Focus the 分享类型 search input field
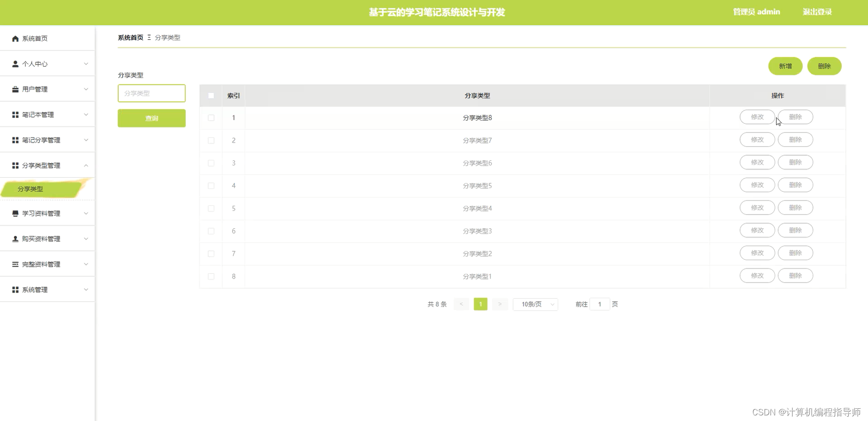This screenshot has height=421, width=868. [151, 93]
